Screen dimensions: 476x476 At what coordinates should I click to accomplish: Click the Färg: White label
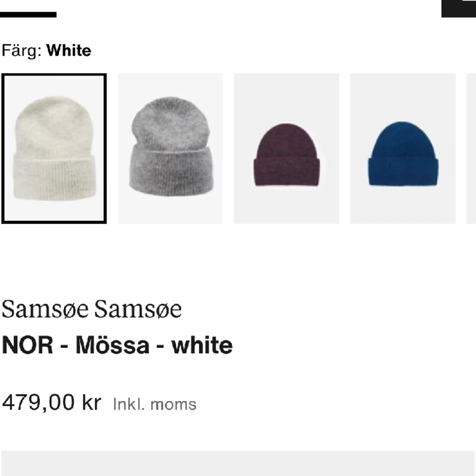click(x=47, y=50)
